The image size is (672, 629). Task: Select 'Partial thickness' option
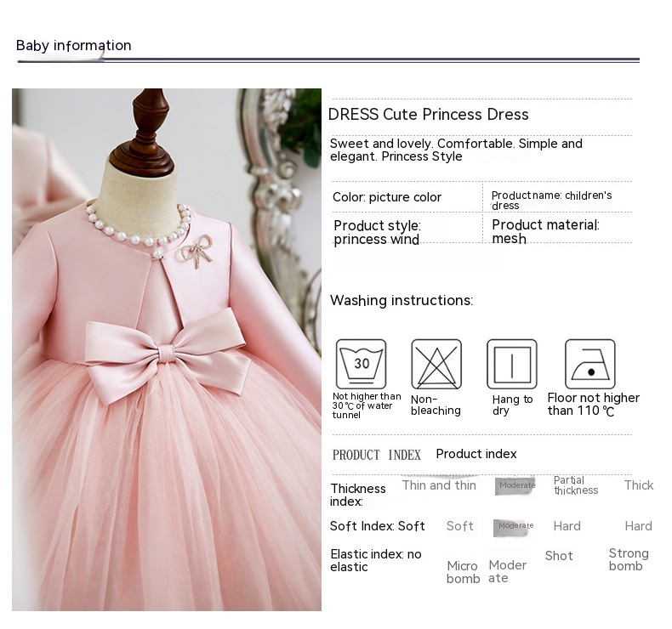576,485
